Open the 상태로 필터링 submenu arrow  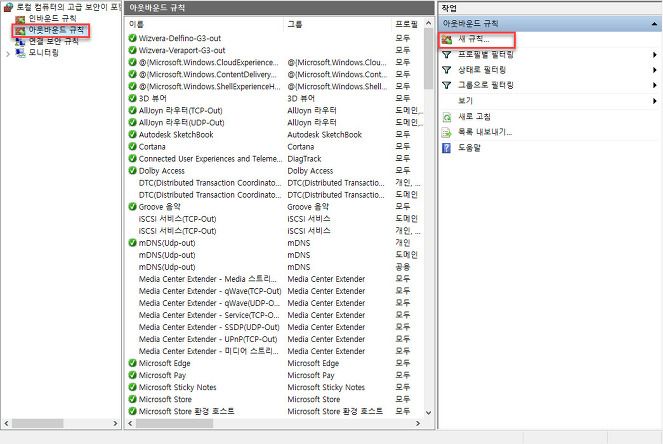655,70
